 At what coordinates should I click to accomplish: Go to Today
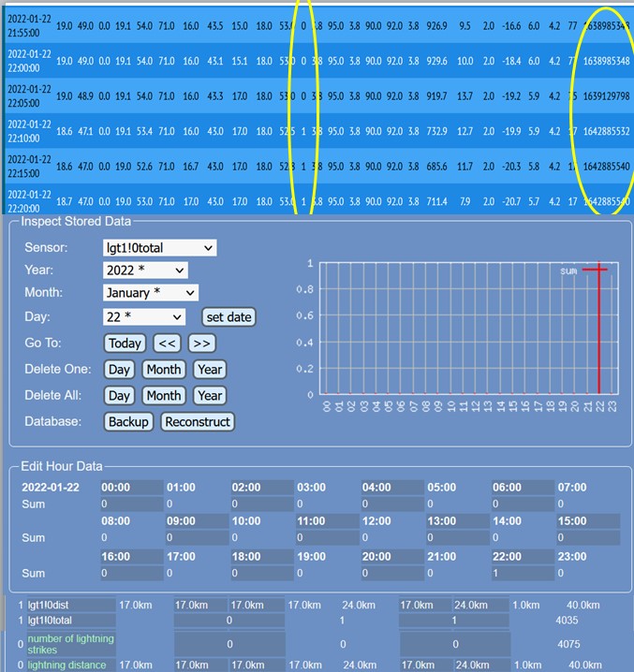pyautogui.click(x=125, y=343)
